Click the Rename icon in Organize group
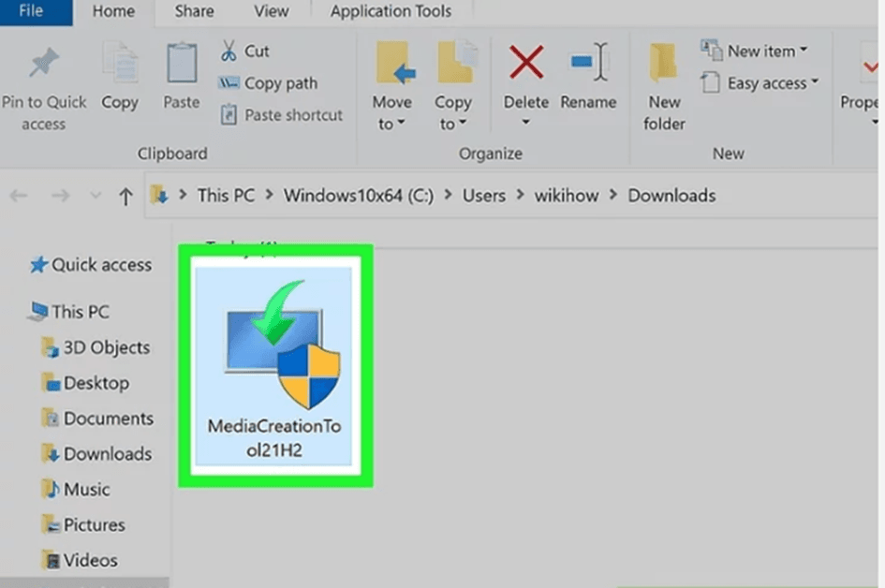The height and width of the screenshot is (588, 885). coord(589,64)
